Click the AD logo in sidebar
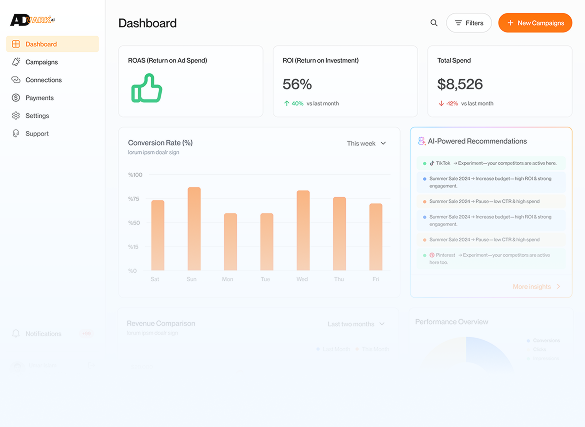 [32, 20]
